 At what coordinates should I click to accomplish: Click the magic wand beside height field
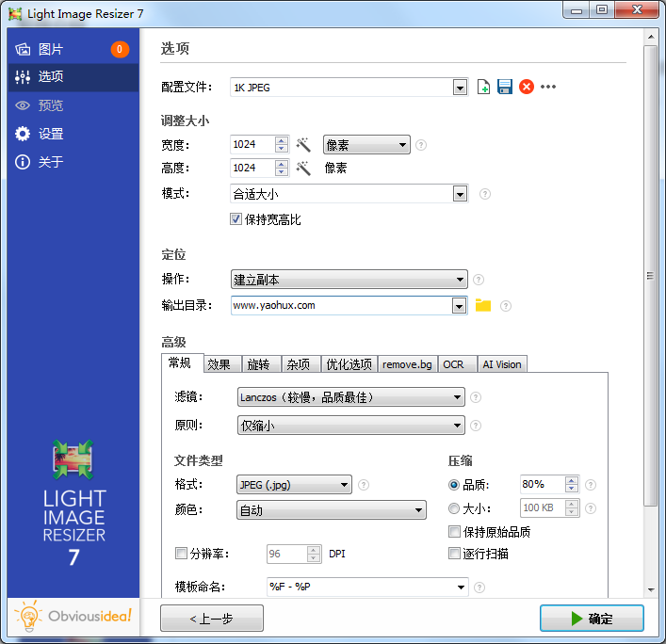tap(303, 169)
